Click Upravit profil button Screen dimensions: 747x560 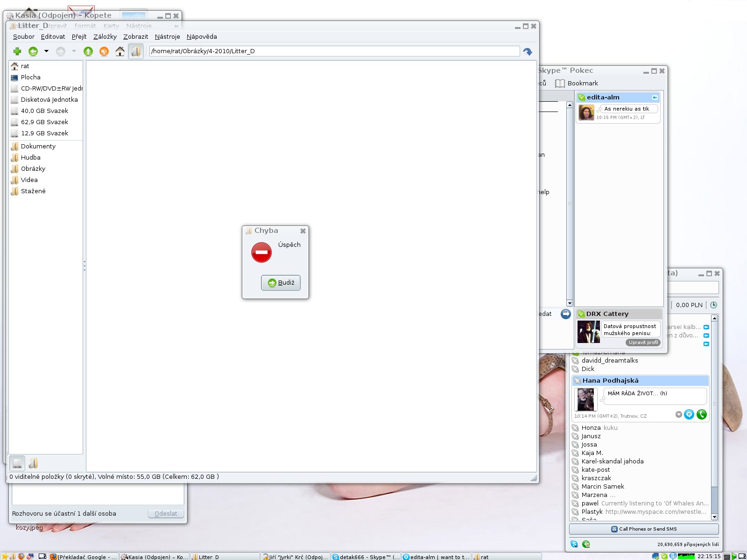(643, 343)
